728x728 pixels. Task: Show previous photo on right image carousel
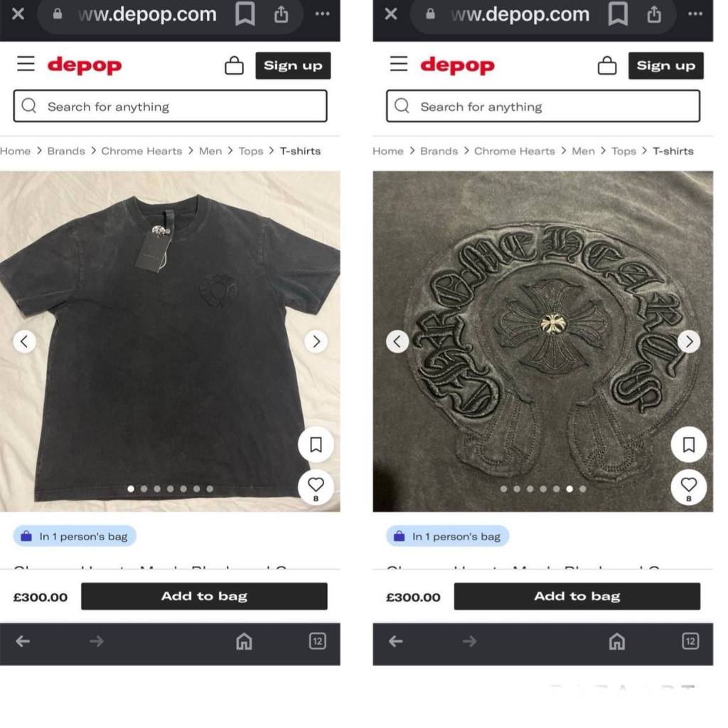[x=397, y=342]
